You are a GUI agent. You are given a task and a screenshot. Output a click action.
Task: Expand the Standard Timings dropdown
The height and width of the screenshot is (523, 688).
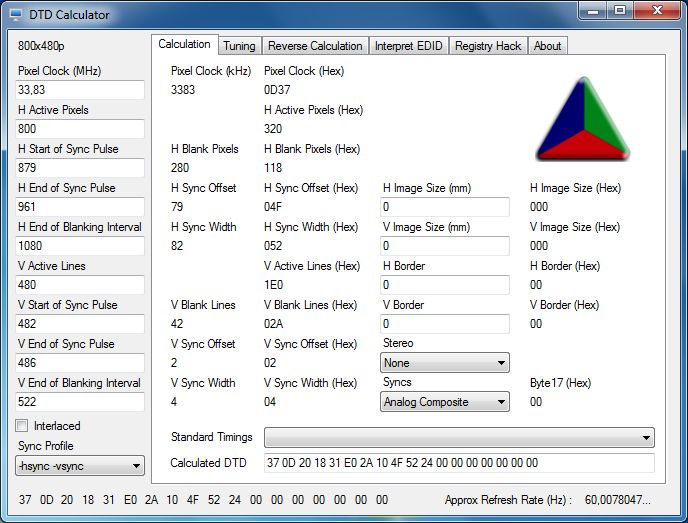pos(459,438)
